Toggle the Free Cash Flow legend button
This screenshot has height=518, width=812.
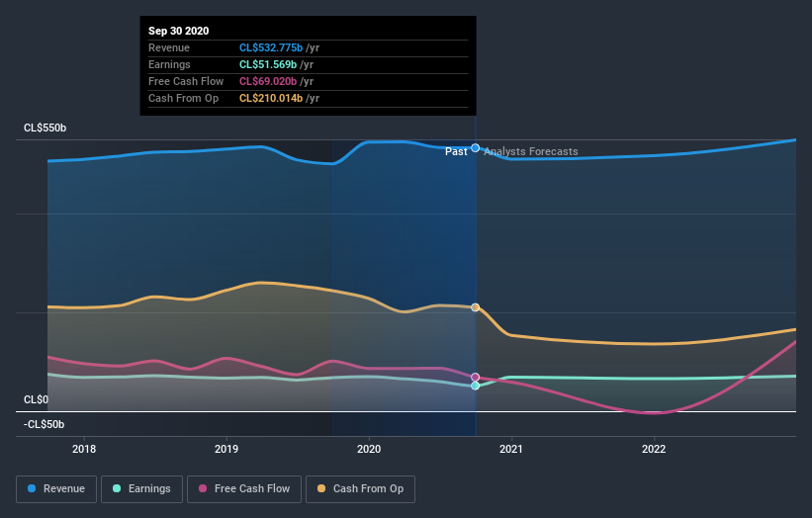[x=244, y=489]
